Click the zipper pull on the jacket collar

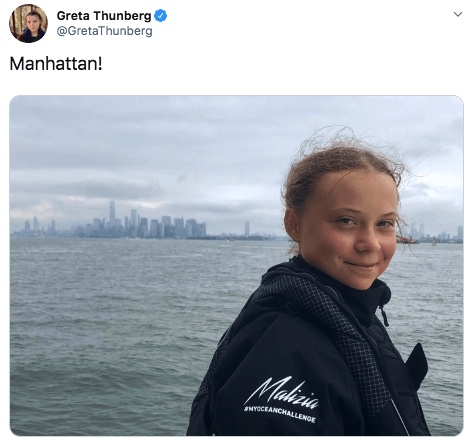(384, 316)
